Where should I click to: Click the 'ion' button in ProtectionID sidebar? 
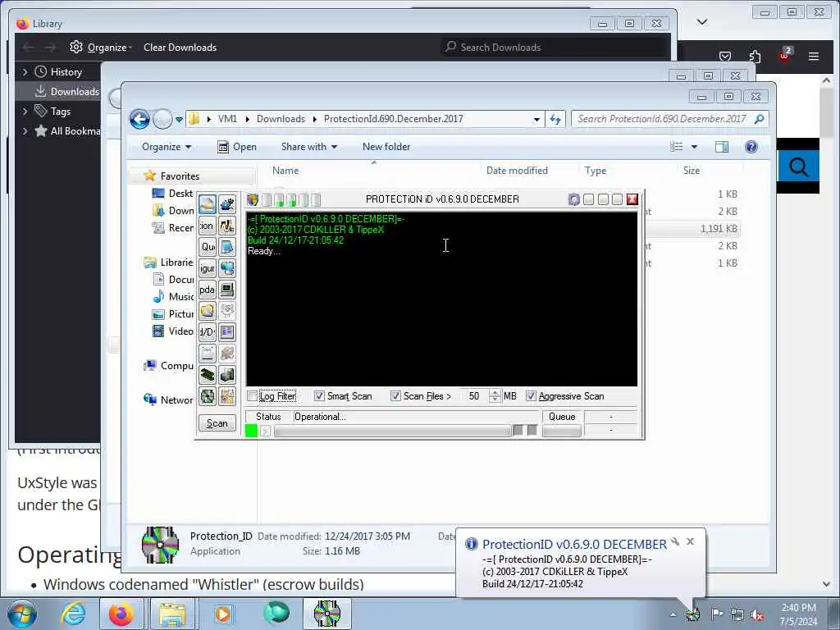pyautogui.click(x=208, y=226)
